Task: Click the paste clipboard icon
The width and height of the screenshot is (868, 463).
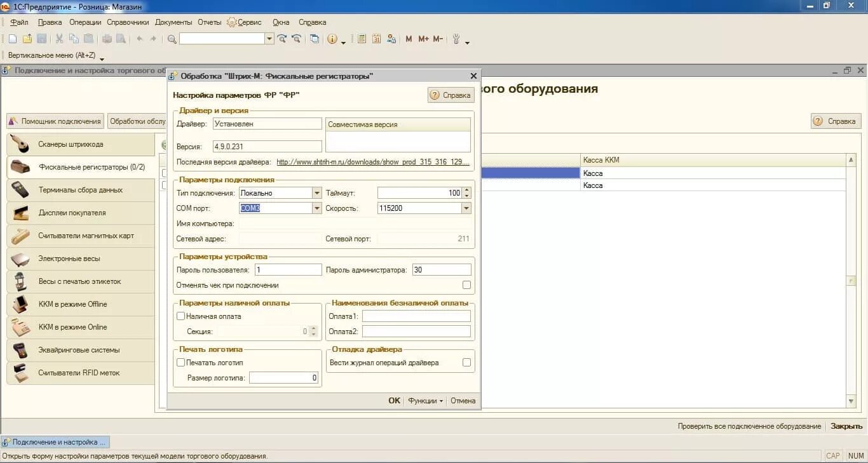Action: pos(88,39)
